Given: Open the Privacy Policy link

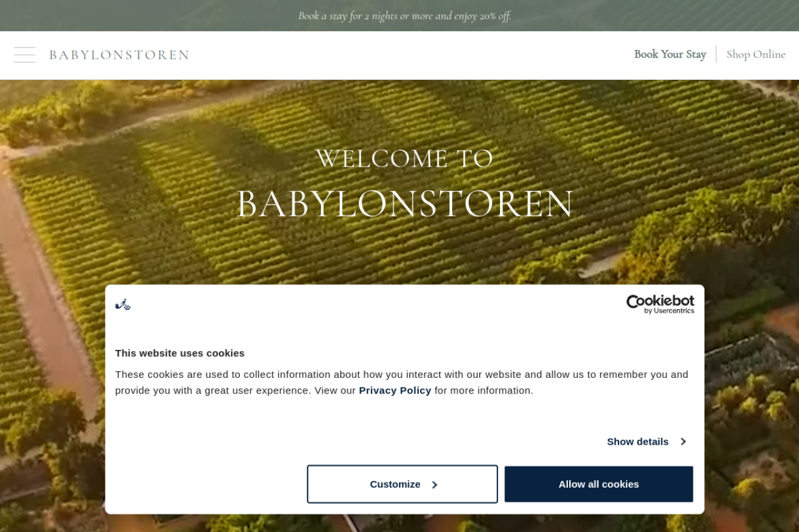Looking at the screenshot, I should [x=395, y=390].
